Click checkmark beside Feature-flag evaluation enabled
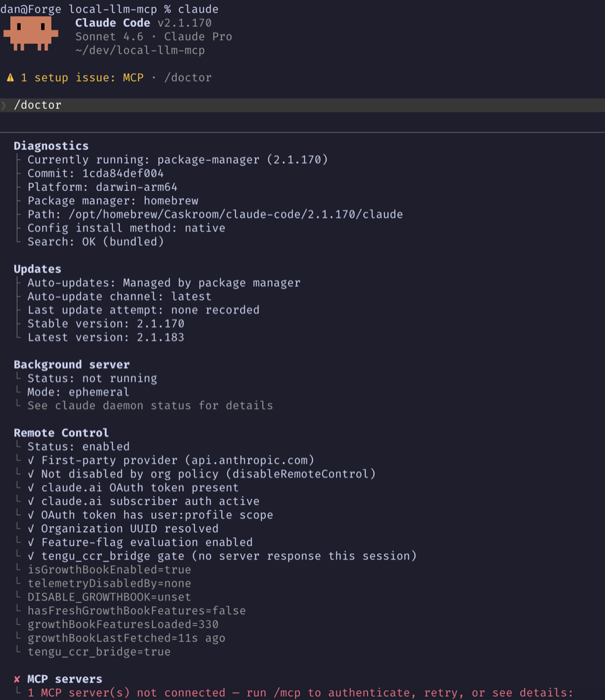 (x=31, y=543)
